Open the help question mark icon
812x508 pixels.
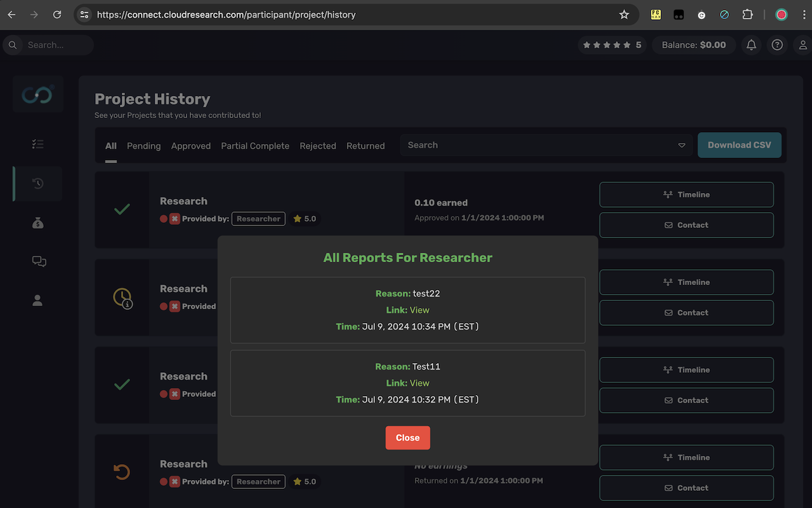[x=777, y=44]
